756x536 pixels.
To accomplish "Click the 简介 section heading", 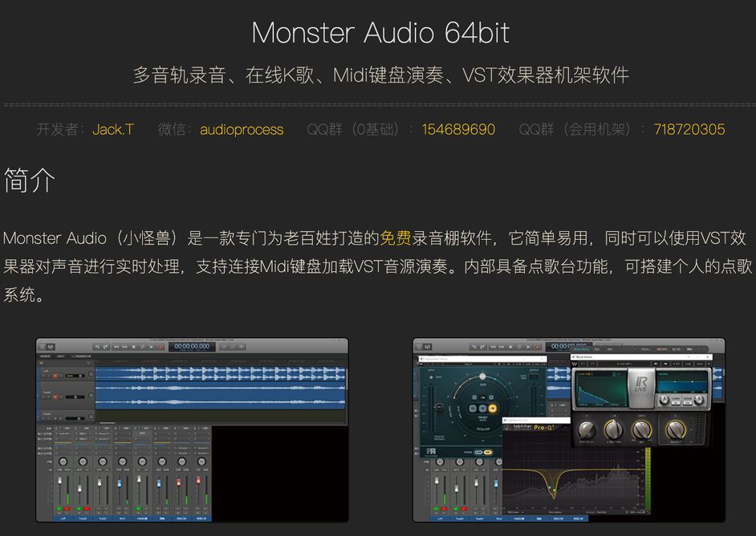I will pos(29,181).
